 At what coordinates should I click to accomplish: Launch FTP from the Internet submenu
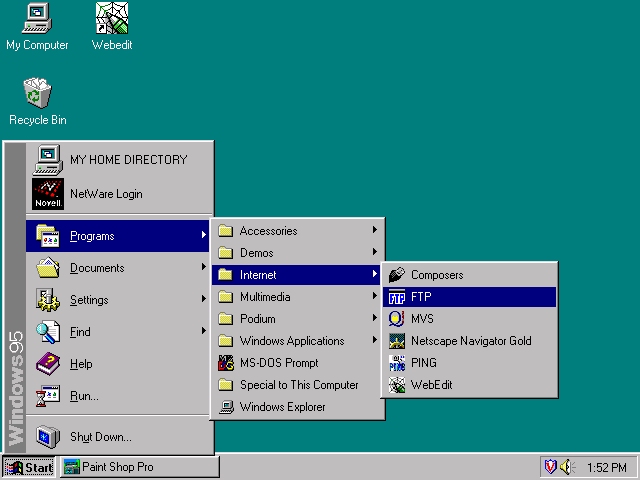[469, 297]
